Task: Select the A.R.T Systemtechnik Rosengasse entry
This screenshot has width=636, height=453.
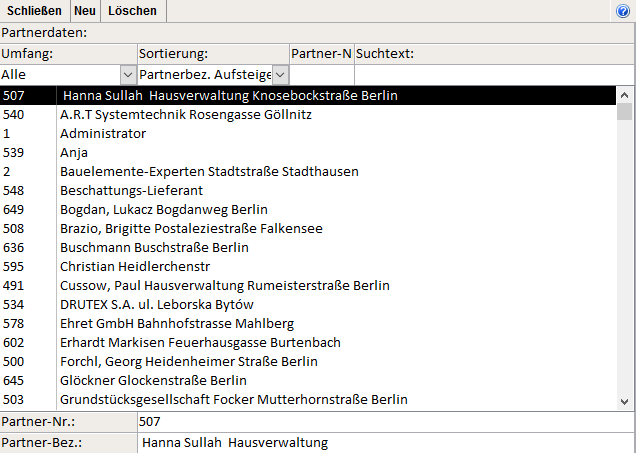Action: (x=186, y=115)
